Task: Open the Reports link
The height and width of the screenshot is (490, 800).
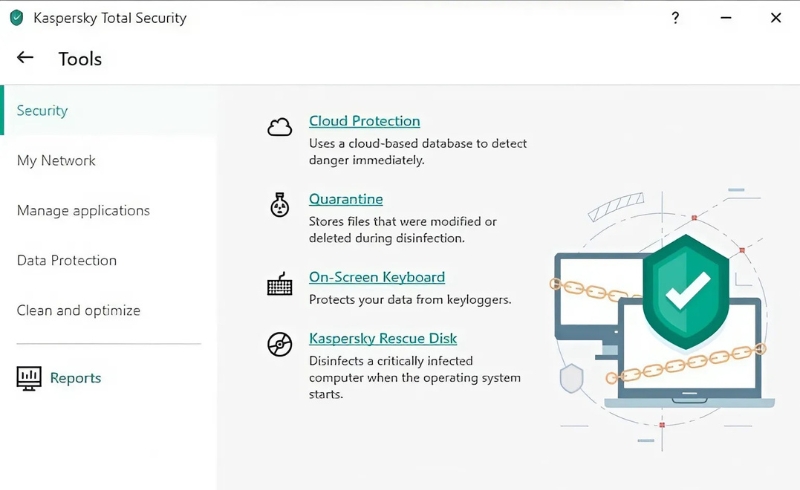Action: point(76,378)
